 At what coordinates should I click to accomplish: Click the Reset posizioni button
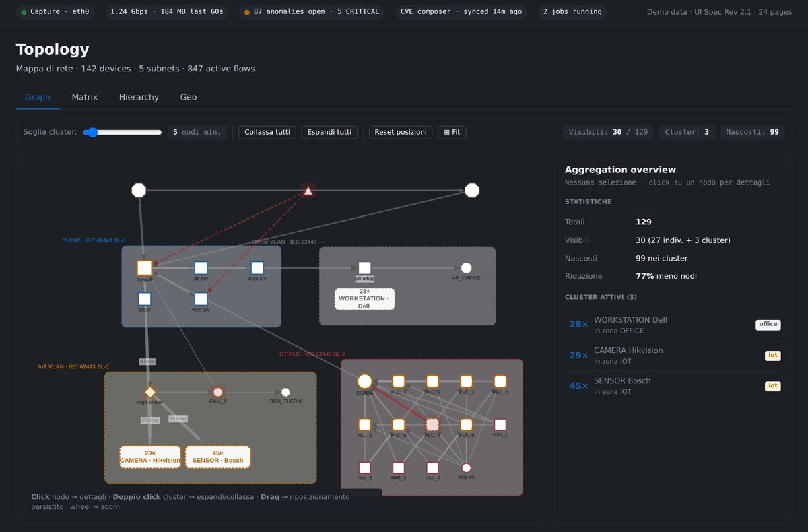(401, 132)
